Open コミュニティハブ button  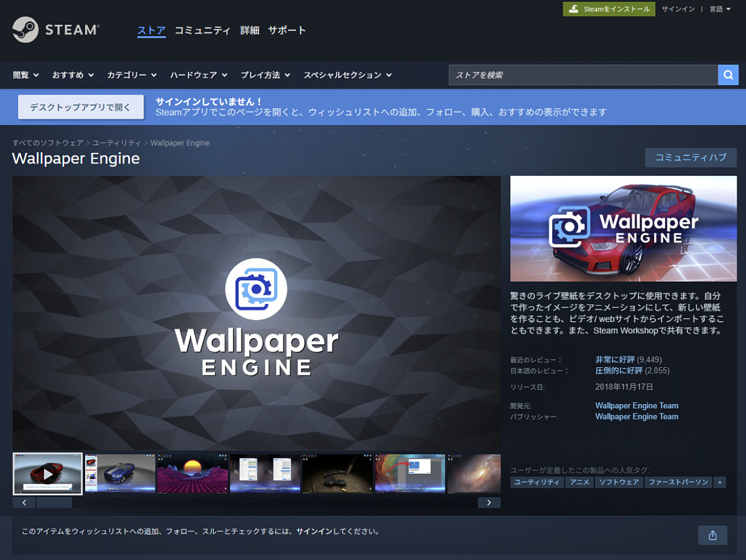tap(691, 157)
